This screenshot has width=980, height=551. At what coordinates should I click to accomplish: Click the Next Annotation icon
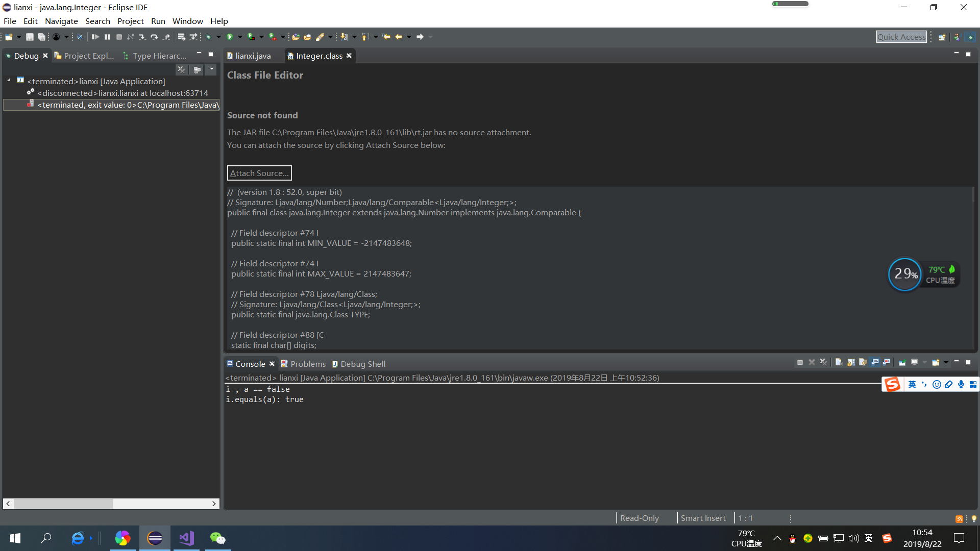pos(345,37)
